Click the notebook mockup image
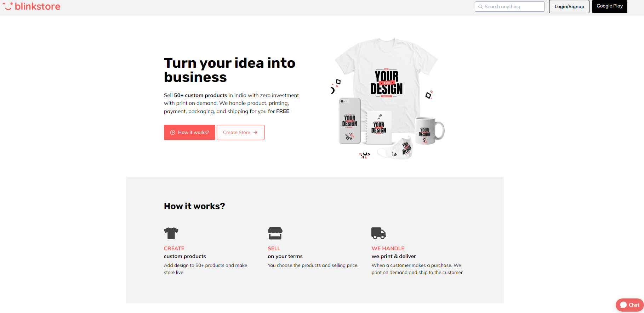Screen dimensions: 644x313 click(378, 128)
